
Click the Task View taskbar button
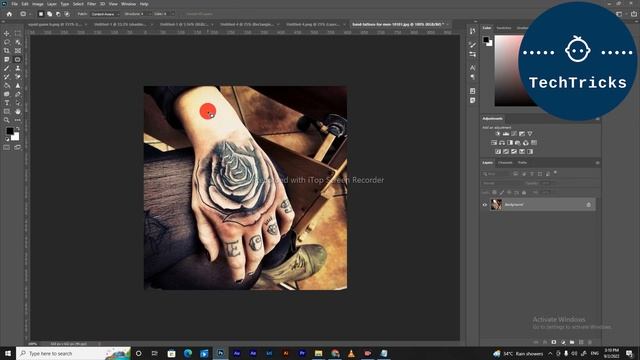click(155, 353)
